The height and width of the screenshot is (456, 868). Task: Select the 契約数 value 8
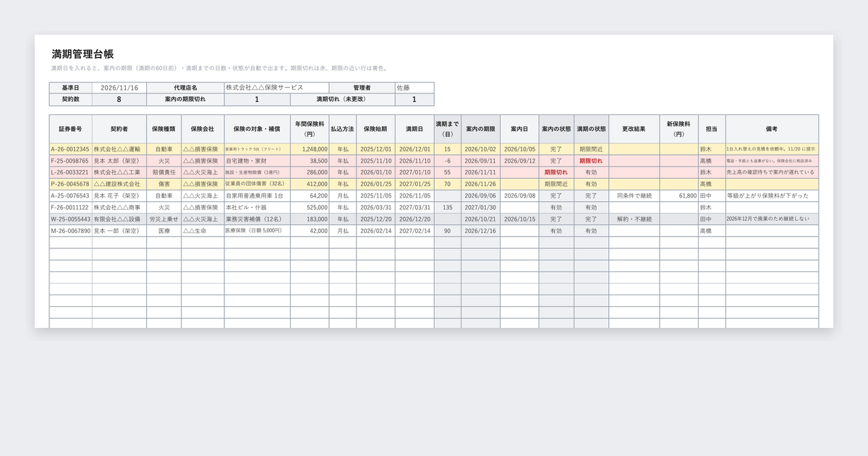[x=119, y=100]
